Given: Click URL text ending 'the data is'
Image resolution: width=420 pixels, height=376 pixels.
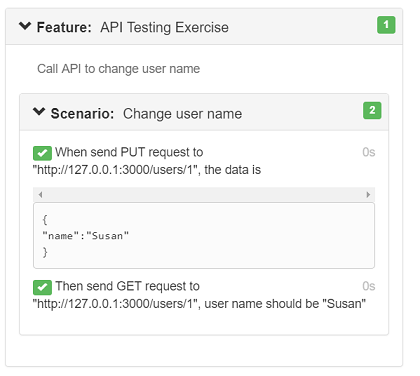Looking at the screenshot, I should point(146,170).
